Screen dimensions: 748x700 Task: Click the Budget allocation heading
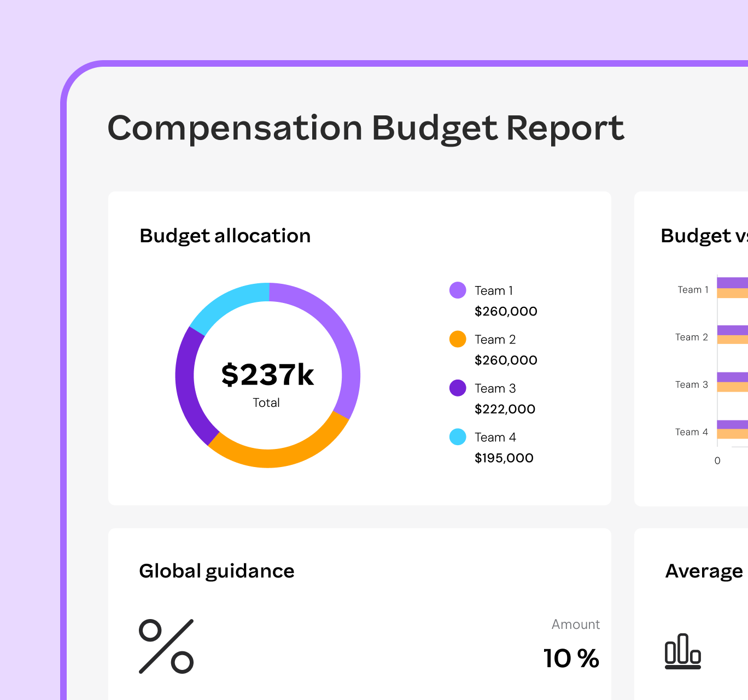click(225, 236)
